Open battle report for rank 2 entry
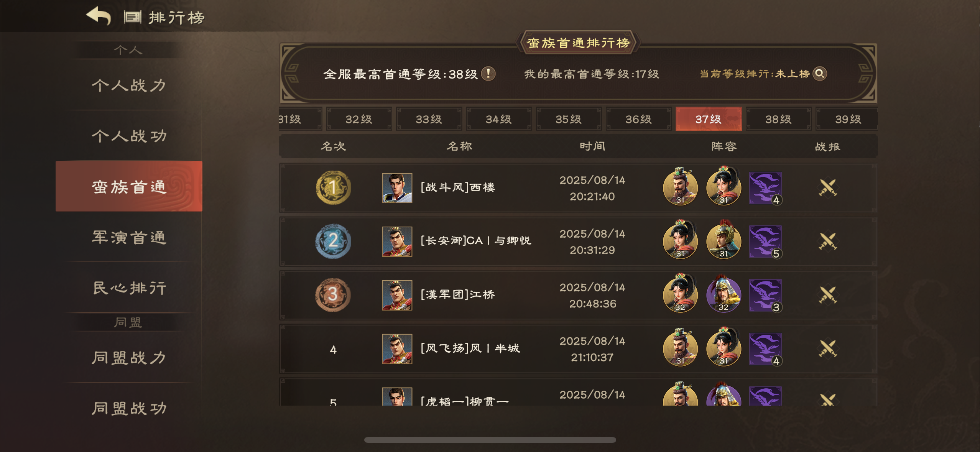The image size is (980, 452). point(827,242)
